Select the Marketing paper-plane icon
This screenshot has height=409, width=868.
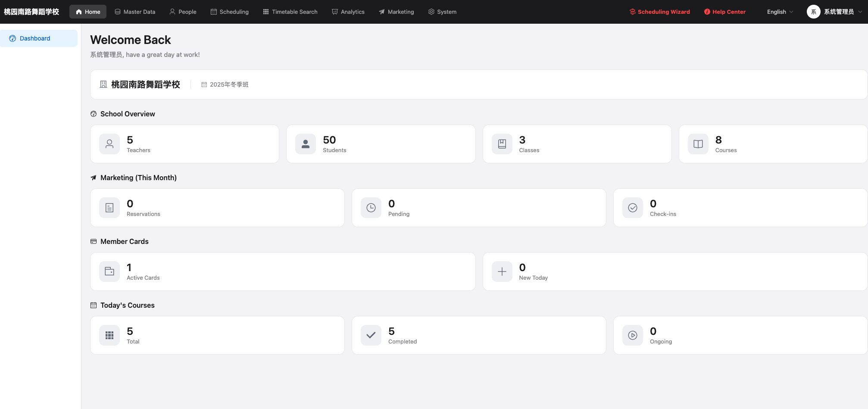click(381, 12)
